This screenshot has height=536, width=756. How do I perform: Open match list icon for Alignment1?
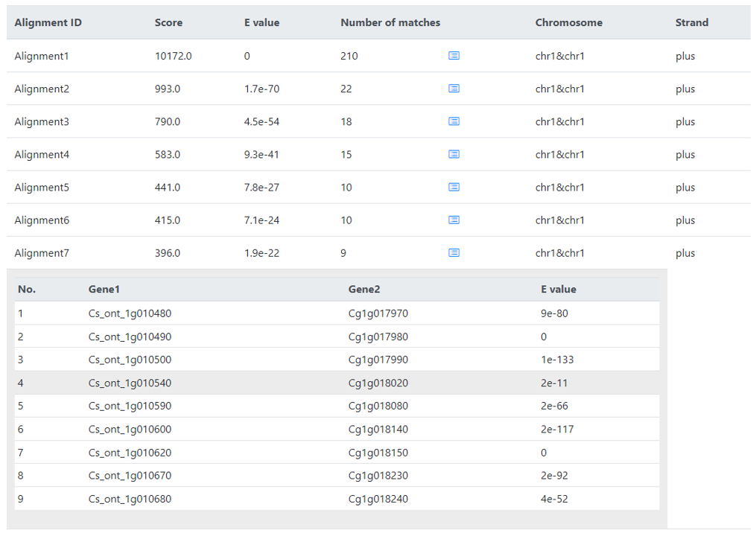click(454, 56)
